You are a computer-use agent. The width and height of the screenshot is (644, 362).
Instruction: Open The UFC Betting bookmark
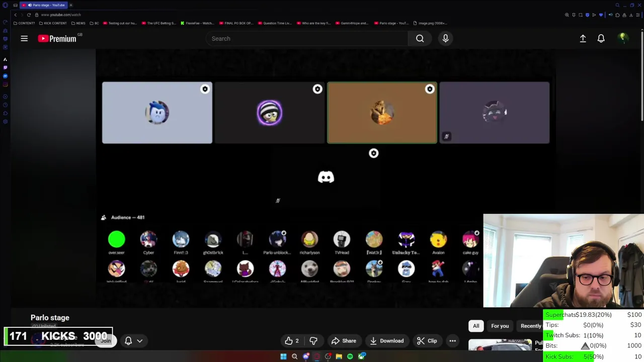[x=159, y=23]
